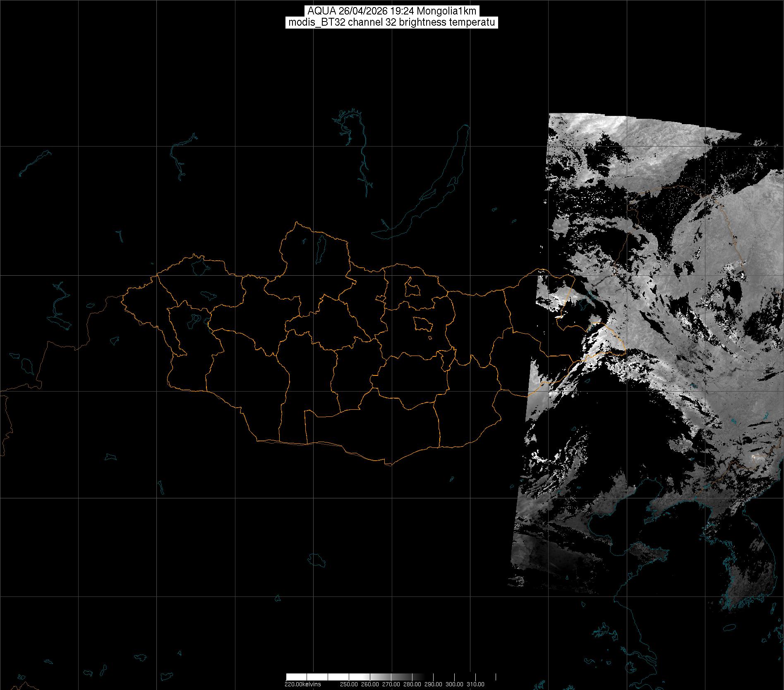Click the modis_BT32 channel 32 subtitle label

pos(391,22)
